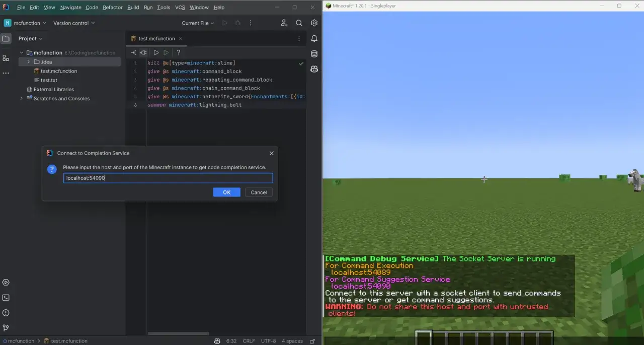Click Copilot status icon in status bar

[217, 341]
